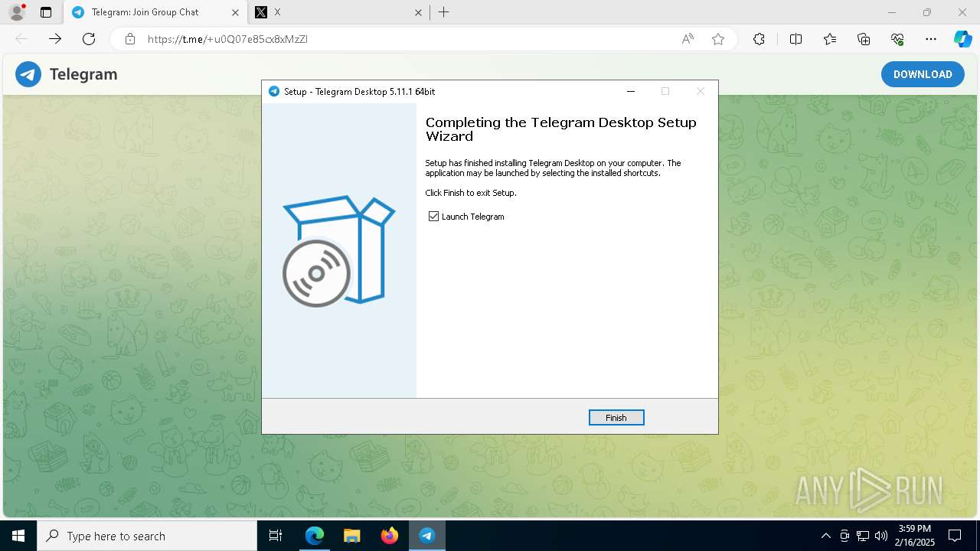Open Firefox from the taskbar
This screenshot has width=980, height=551.
pyautogui.click(x=389, y=536)
